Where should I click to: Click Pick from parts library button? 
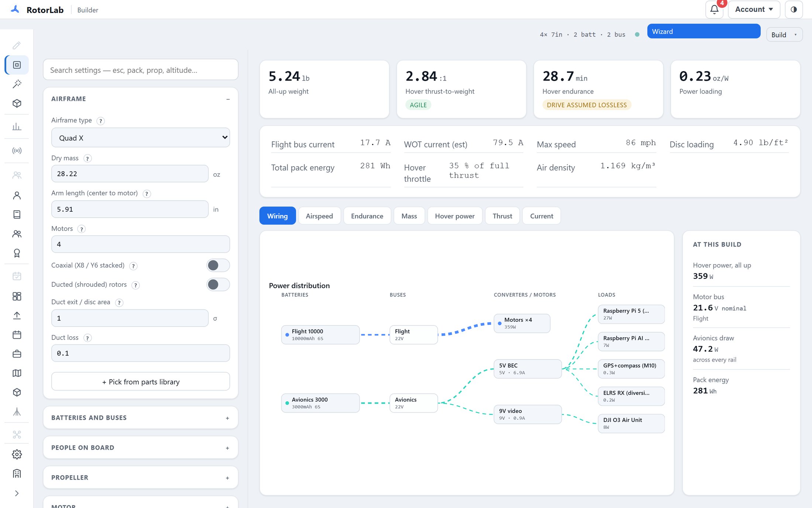(x=141, y=382)
